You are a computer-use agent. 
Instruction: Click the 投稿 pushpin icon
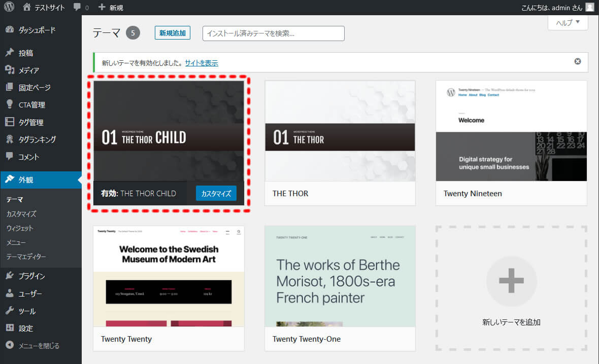click(10, 53)
